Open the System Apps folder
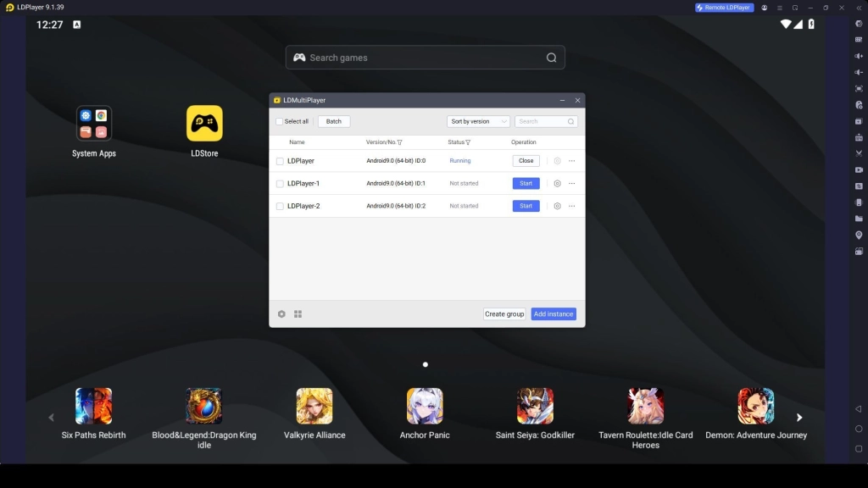Screen dimensions: 868x488 tap(93, 124)
